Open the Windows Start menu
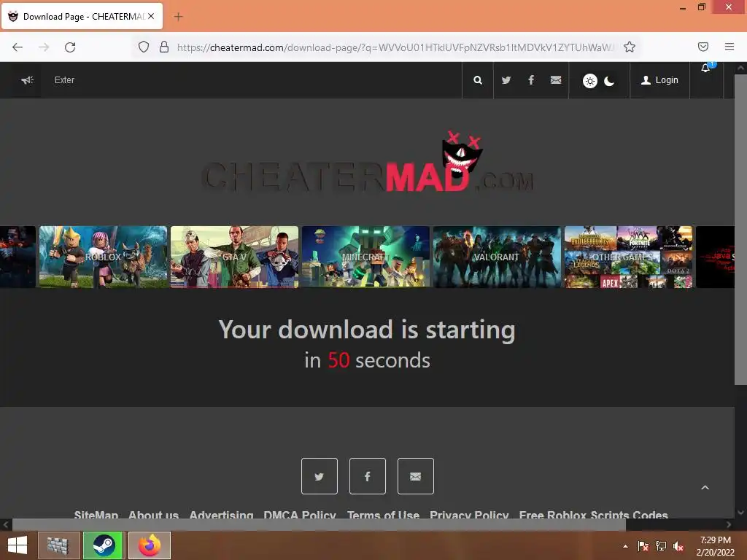 point(18,545)
